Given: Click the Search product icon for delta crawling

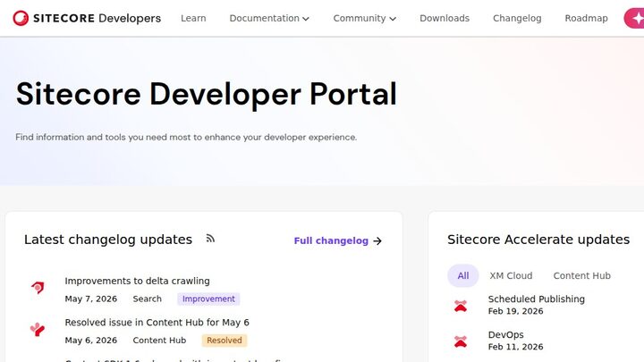Looking at the screenshot, I should coord(38,287).
